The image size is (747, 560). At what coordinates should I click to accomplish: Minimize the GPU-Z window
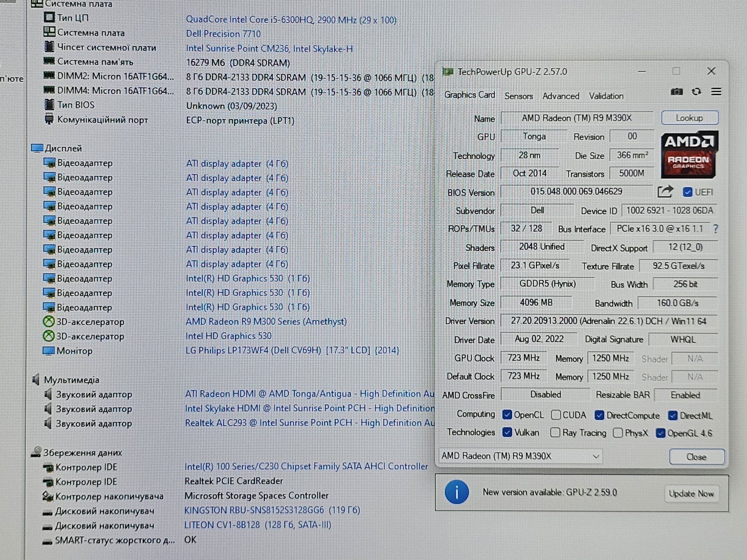tap(642, 71)
